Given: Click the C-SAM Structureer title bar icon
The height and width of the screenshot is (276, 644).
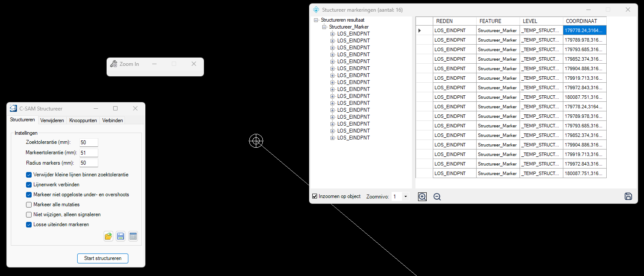Looking at the screenshot, I should coord(13,108).
